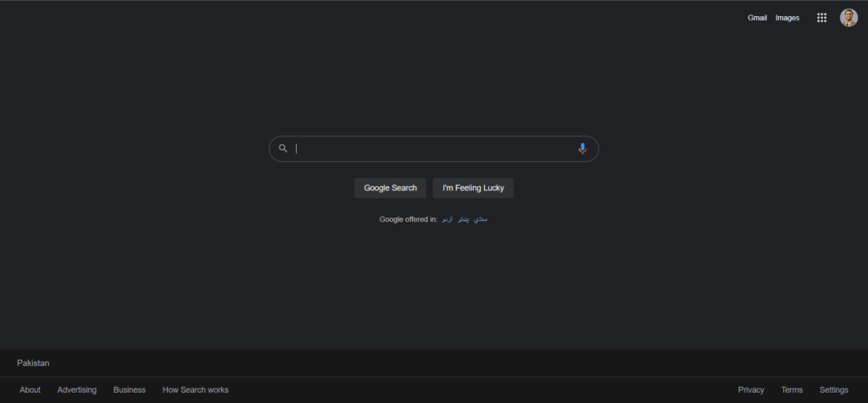Click the Pakistan region text

33,363
